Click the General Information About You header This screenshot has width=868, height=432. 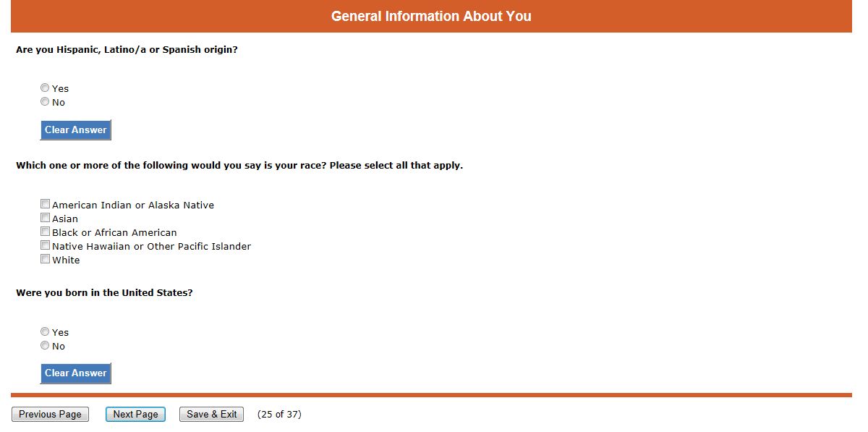(431, 16)
